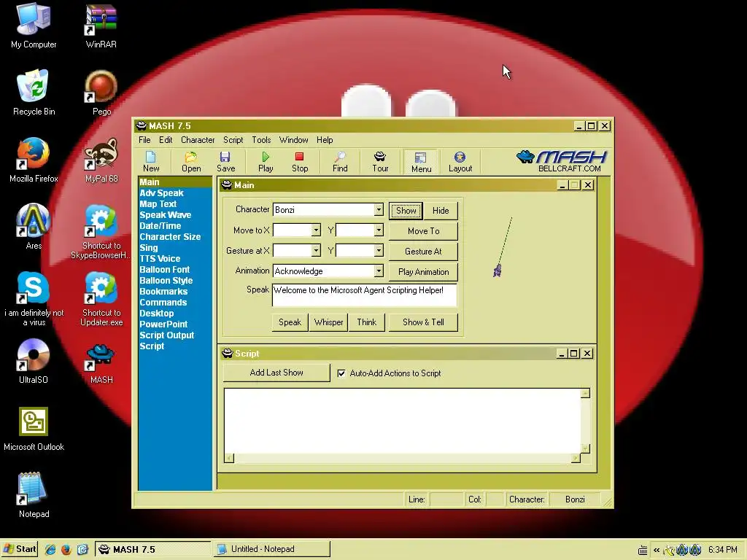Click the Save floppy disk icon

point(225,161)
